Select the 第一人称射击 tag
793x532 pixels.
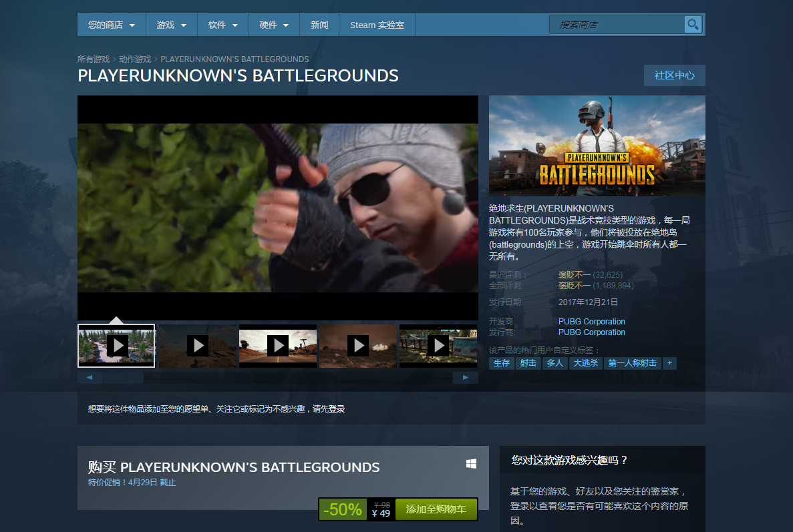click(633, 363)
